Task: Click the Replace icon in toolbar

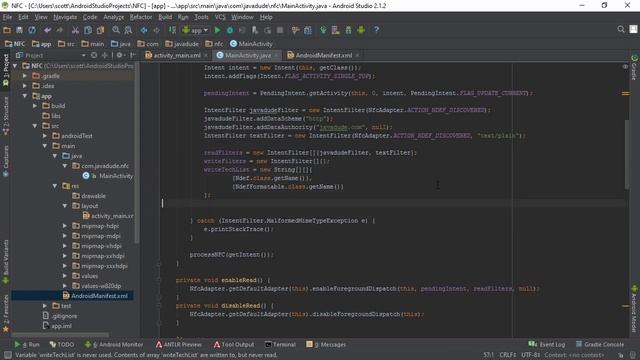Action: (128, 30)
